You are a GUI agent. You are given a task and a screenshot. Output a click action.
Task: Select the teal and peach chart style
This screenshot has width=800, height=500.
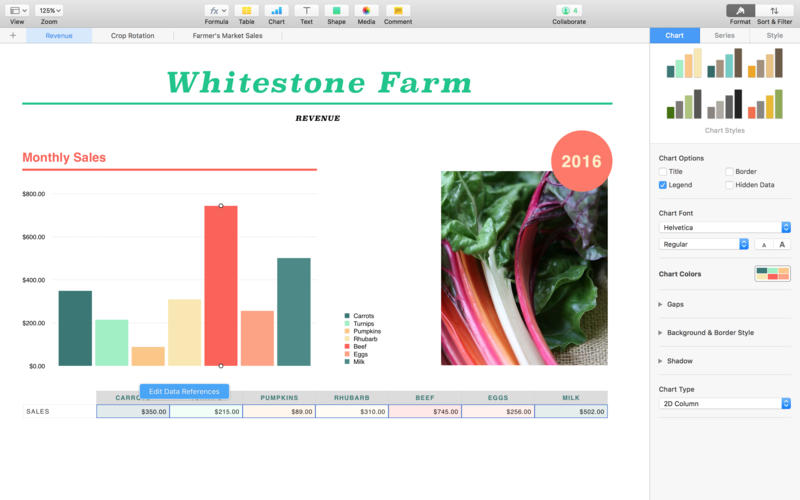(x=684, y=63)
